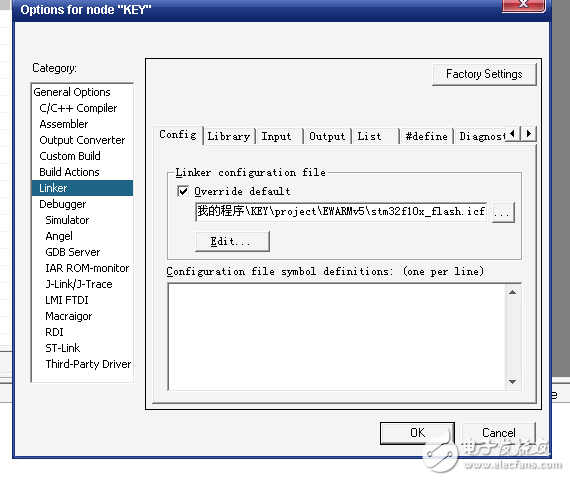Select C/C++ Compiler category
This screenshot has width=570, height=481.
tap(79, 108)
